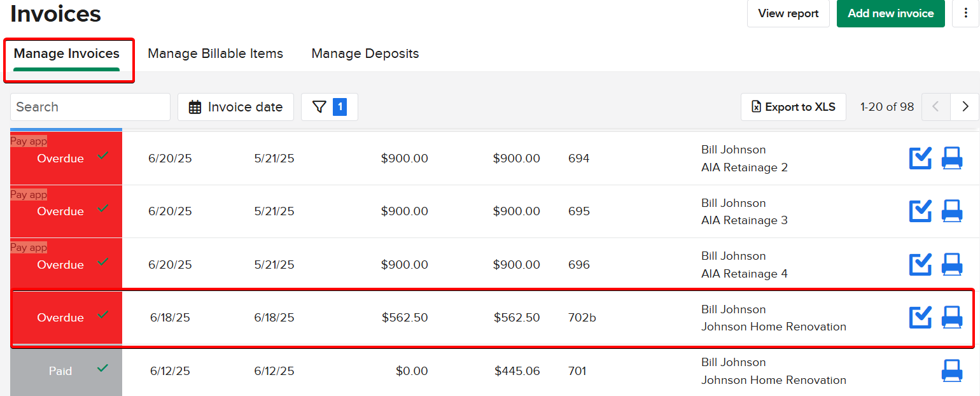Switch to the Manage Billable Items tab
The image size is (980, 396).
[x=215, y=53]
